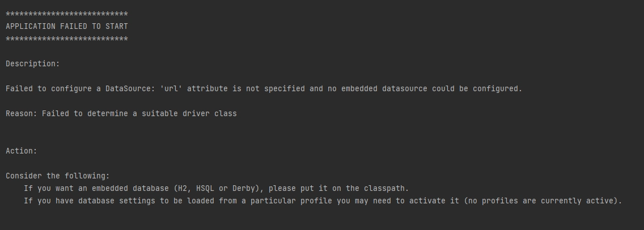Click the Derby database name
This screenshot has width=644, height=230.
click(x=243, y=189)
